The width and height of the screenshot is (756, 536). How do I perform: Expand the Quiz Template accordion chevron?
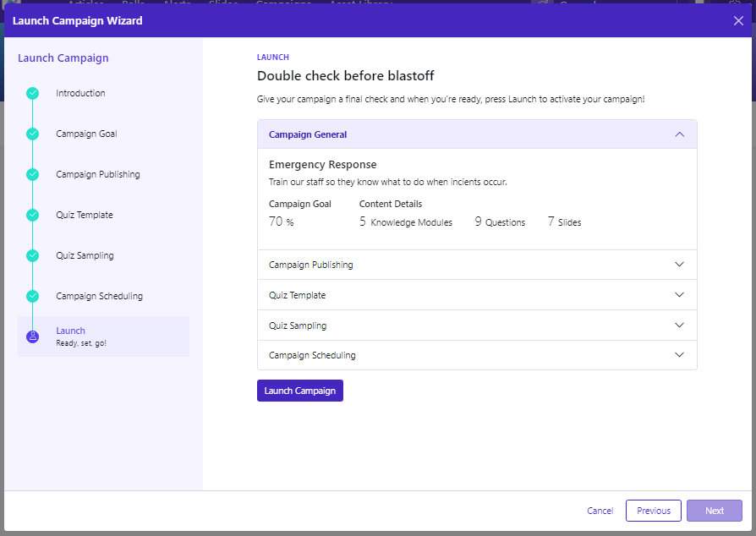point(679,295)
